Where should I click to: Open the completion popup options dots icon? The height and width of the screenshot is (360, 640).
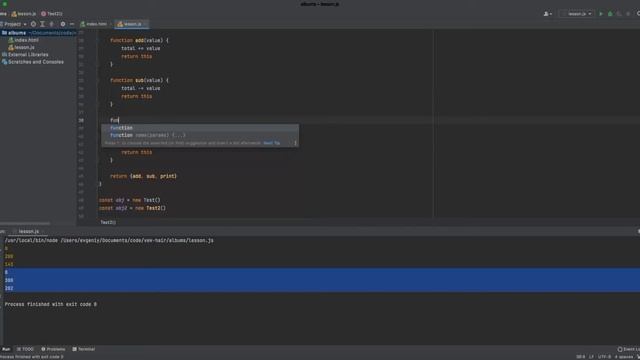tap(295, 143)
